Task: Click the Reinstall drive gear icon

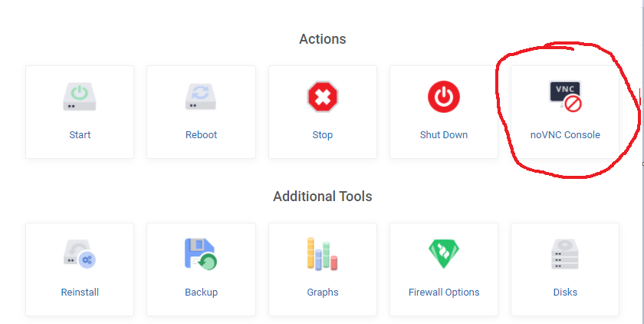Action: (x=80, y=253)
